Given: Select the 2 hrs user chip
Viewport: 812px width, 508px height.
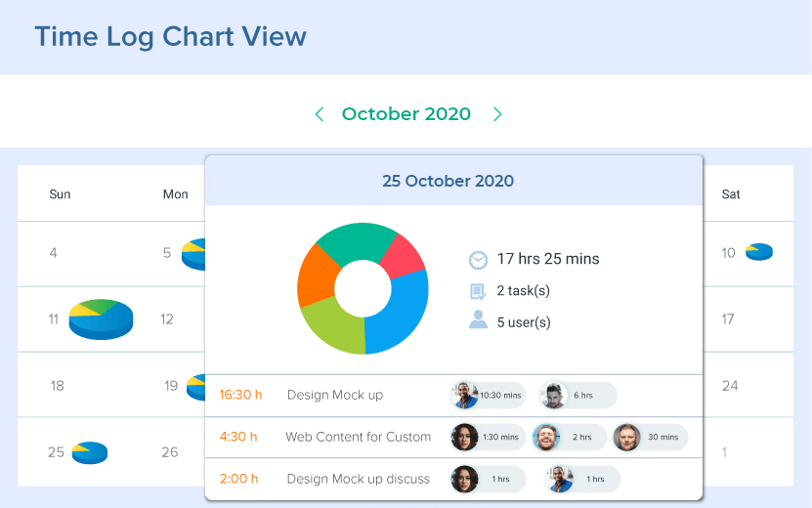Looking at the screenshot, I should click(x=568, y=437).
